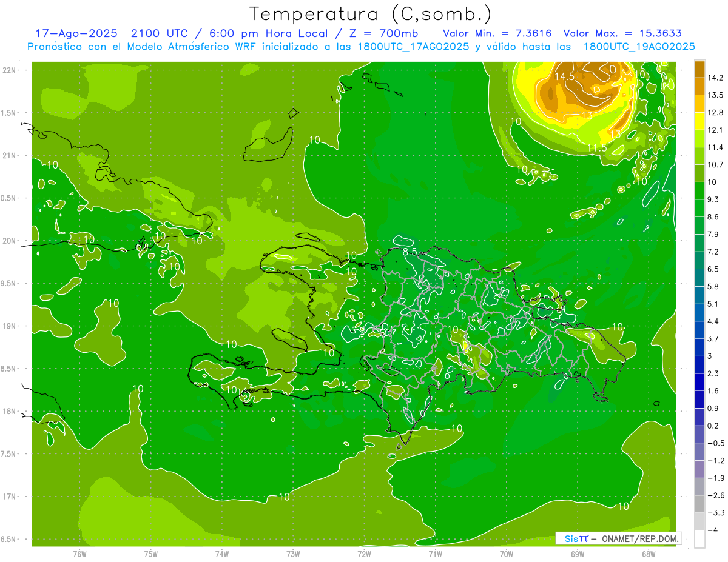The image size is (728, 562).
Task: Click the "0.9" legend value
Action: click(x=713, y=409)
